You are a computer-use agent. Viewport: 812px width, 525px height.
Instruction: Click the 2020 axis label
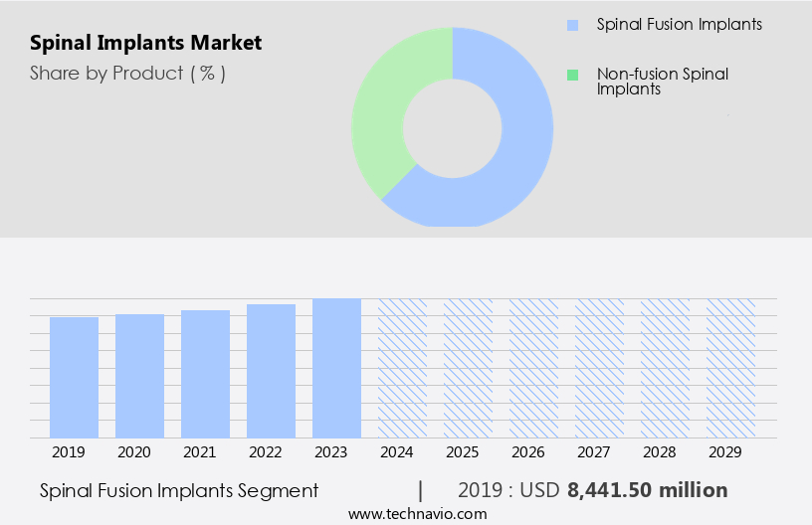click(x=134, y=452)
